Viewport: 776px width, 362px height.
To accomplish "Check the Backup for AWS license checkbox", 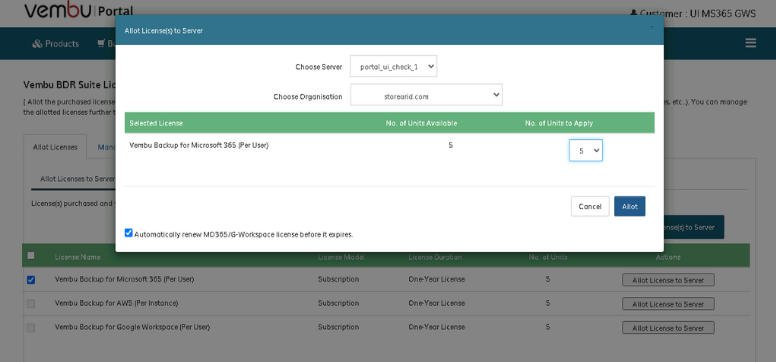I will pyautogui.click(x=31, y=304).
